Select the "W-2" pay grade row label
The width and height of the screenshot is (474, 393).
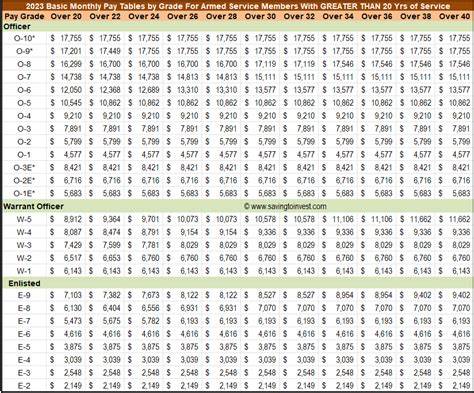(x=24, y=258)
